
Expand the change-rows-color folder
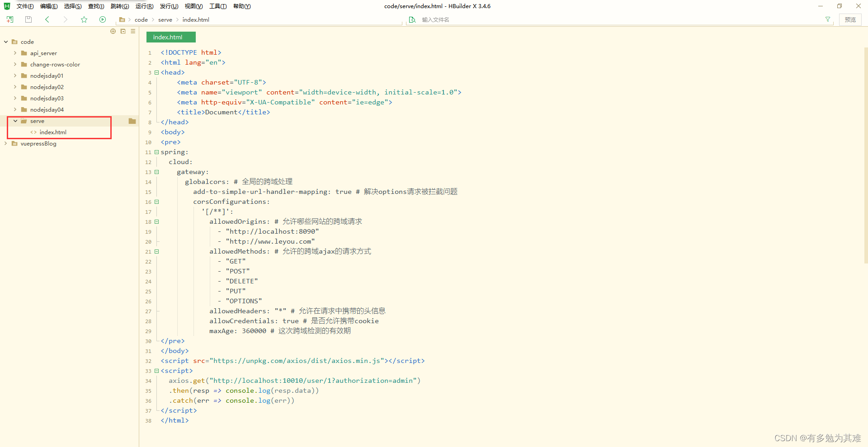pyautogui.click(x=15, y=64)
